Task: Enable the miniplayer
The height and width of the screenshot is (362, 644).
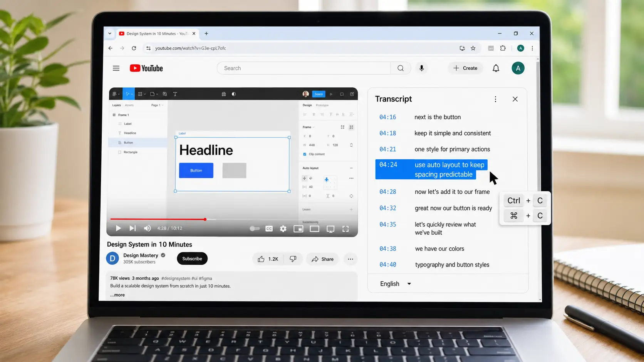Action: point(298,229)
